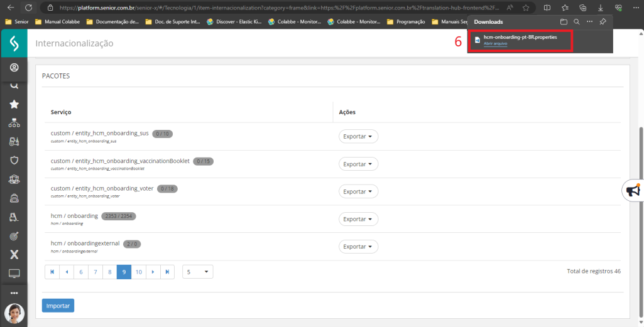Click hcm / onboardingexternal service name
The image size is (644, 327).
pyautogui.click(x=85, y=244)
